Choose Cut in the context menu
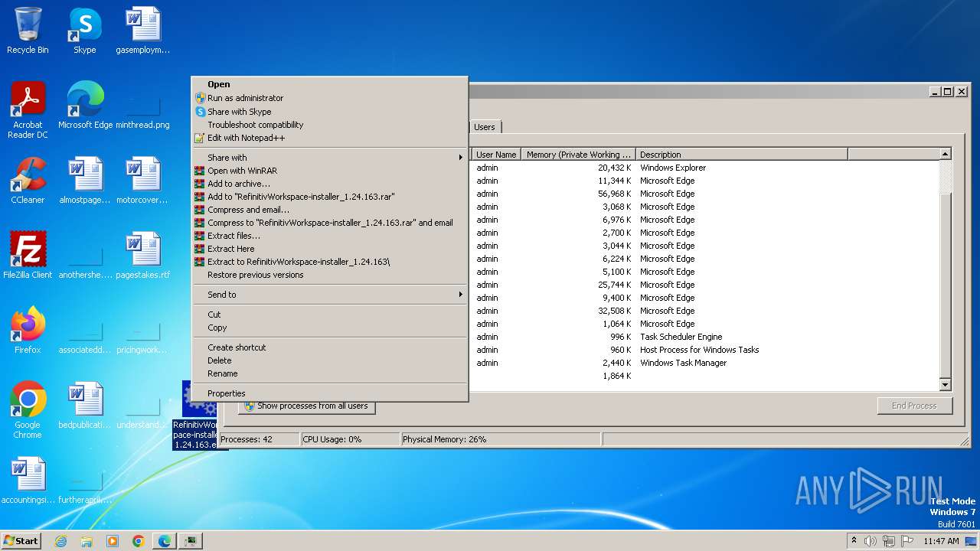Viewport: 980px width, 551px height. 329,315
